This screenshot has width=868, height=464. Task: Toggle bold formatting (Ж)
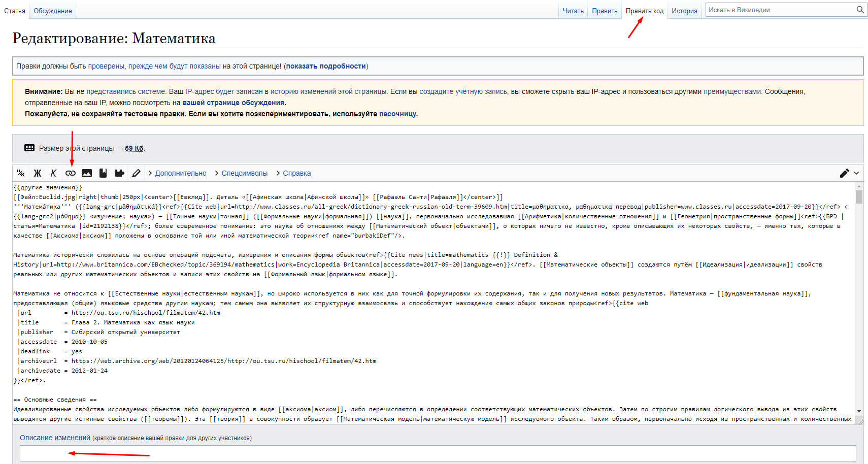click(38, 173)
